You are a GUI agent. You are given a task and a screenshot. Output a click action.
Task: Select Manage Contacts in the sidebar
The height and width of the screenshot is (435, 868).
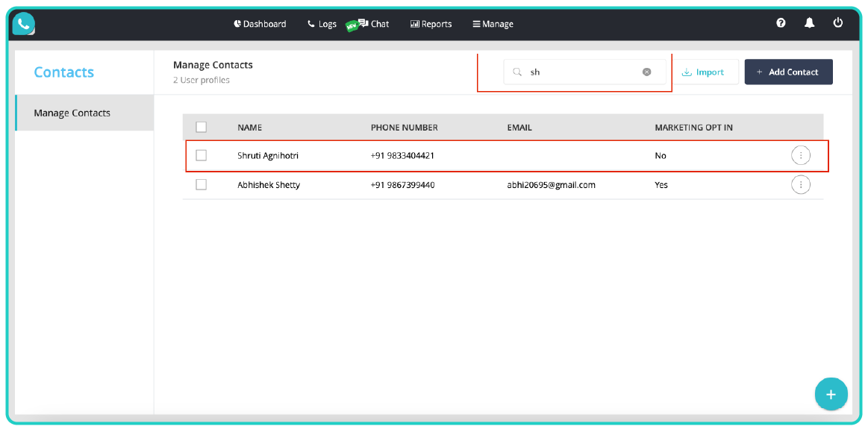coord(84,113)
